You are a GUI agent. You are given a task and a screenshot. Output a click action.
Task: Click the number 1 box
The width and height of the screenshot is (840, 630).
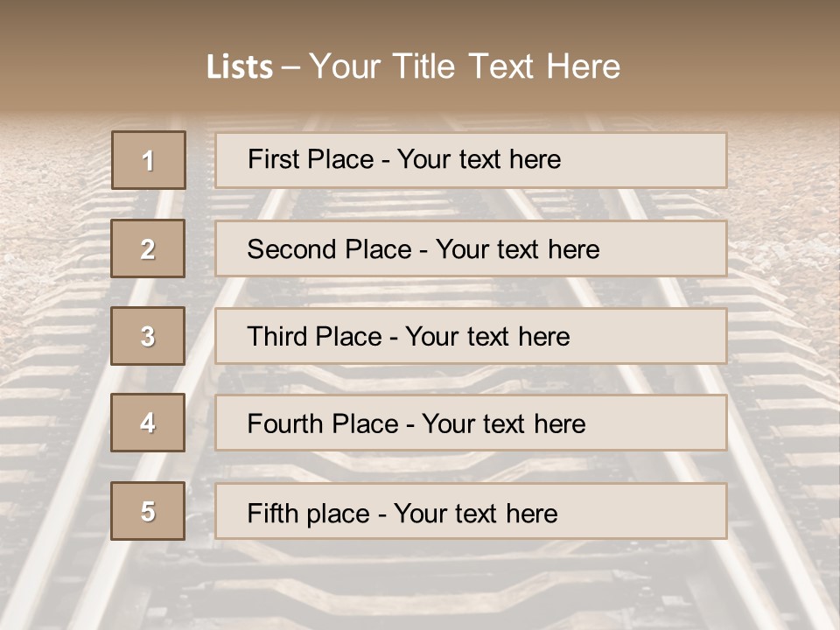149,160
